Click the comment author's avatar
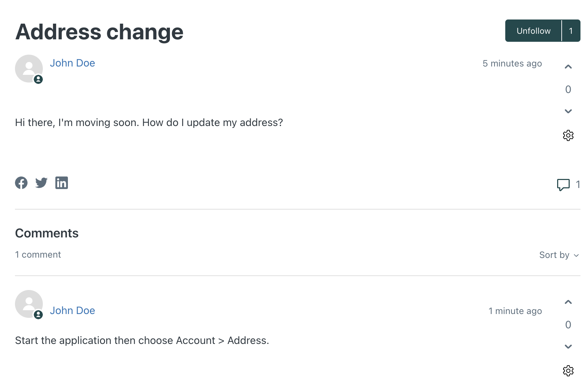 [x=29, y=304]
